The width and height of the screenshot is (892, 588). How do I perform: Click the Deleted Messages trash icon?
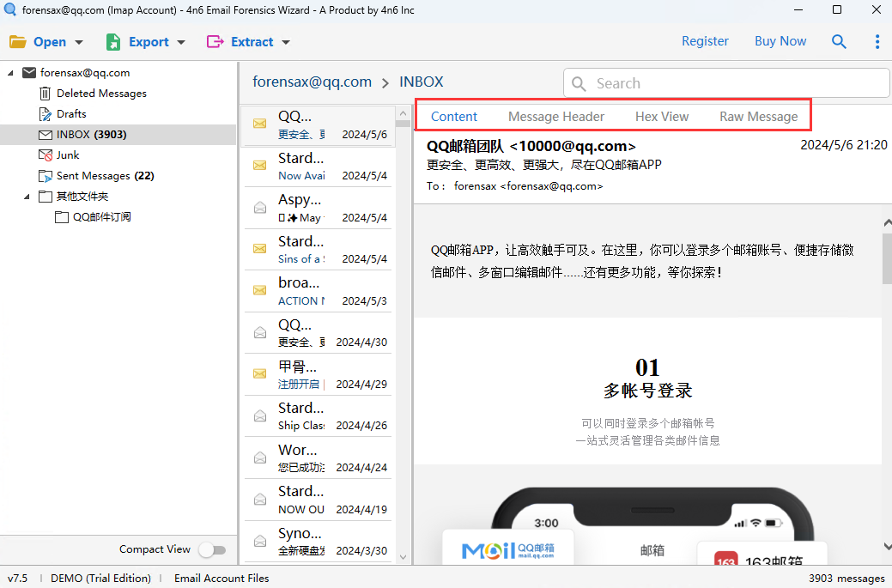point(46,93)
